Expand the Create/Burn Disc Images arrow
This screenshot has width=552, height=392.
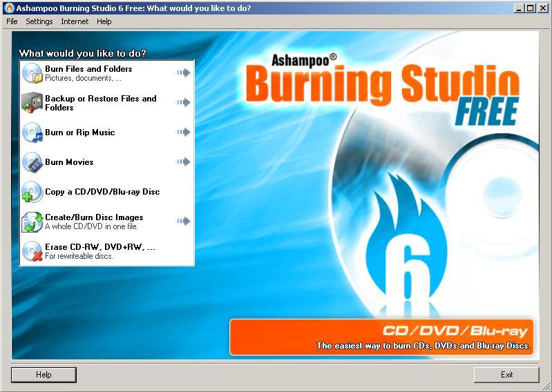tap(183, 221)
